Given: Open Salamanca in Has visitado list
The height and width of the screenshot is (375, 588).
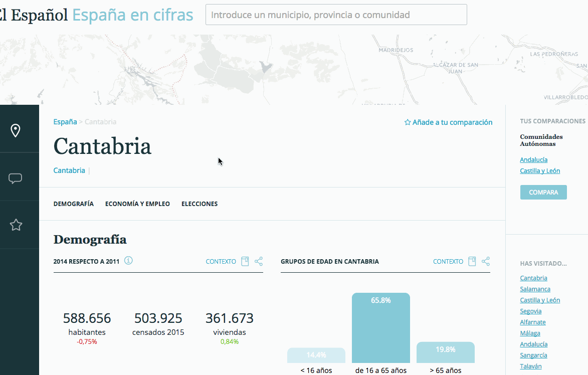Looking at the screenshot, I should [535, 289].
